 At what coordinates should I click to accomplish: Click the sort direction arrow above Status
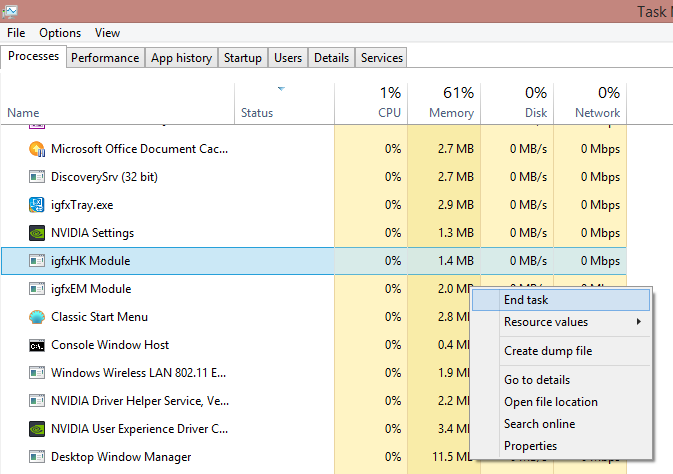click(281, 89)
